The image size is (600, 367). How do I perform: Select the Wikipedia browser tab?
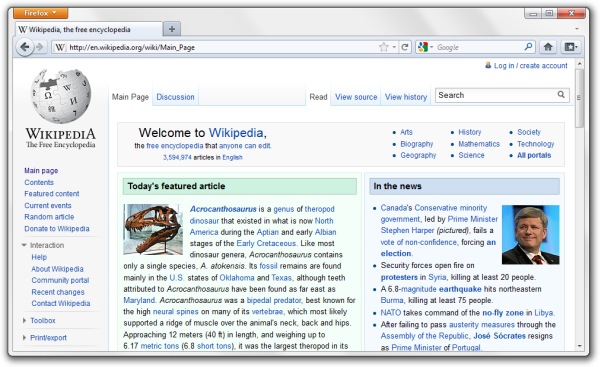pyautogui.click(x=89, y=29)
